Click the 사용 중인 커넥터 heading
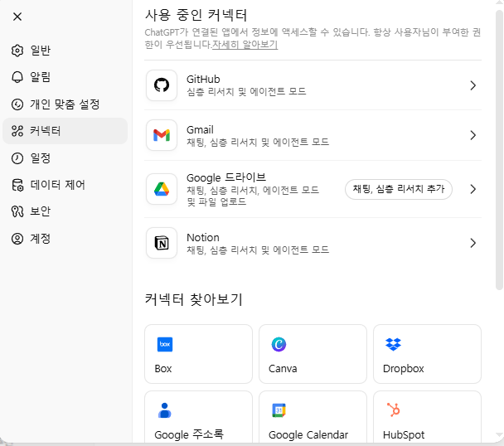 pyautogui.click(x=196, y=15)
